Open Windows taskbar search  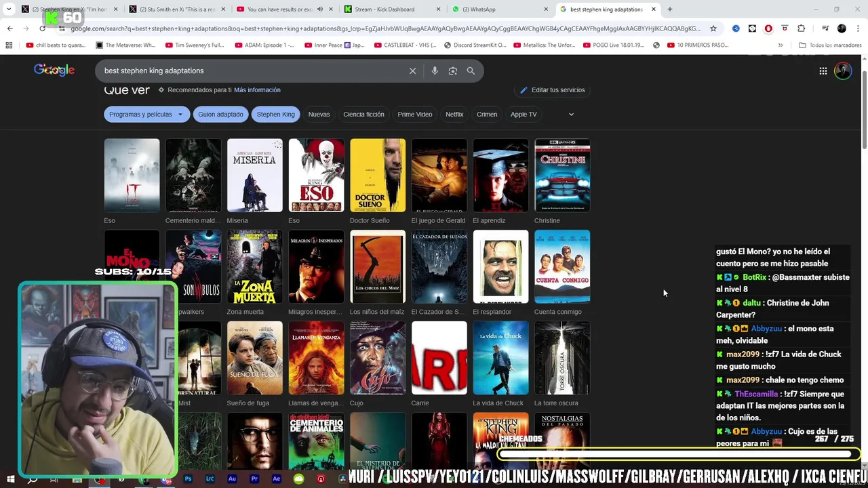[32, 479]
